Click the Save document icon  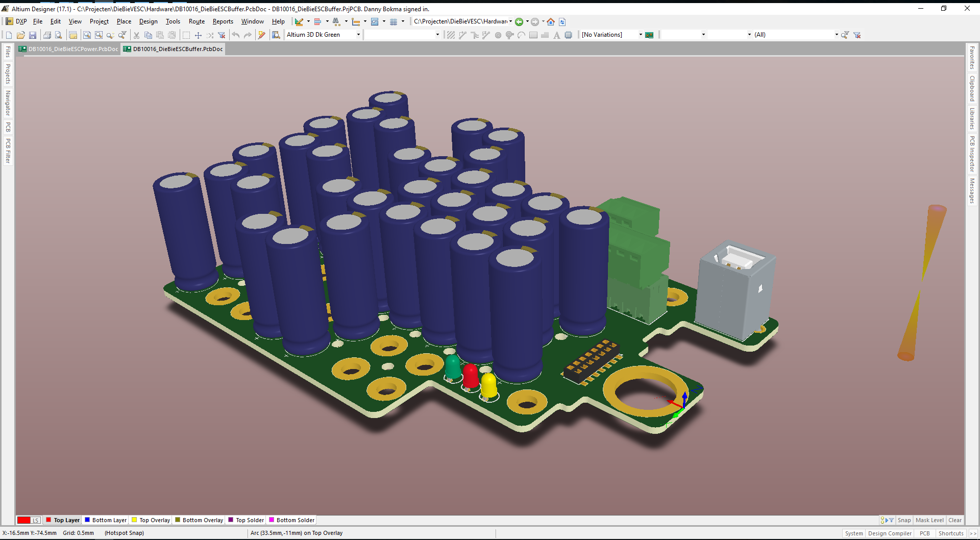click(33, 35)
